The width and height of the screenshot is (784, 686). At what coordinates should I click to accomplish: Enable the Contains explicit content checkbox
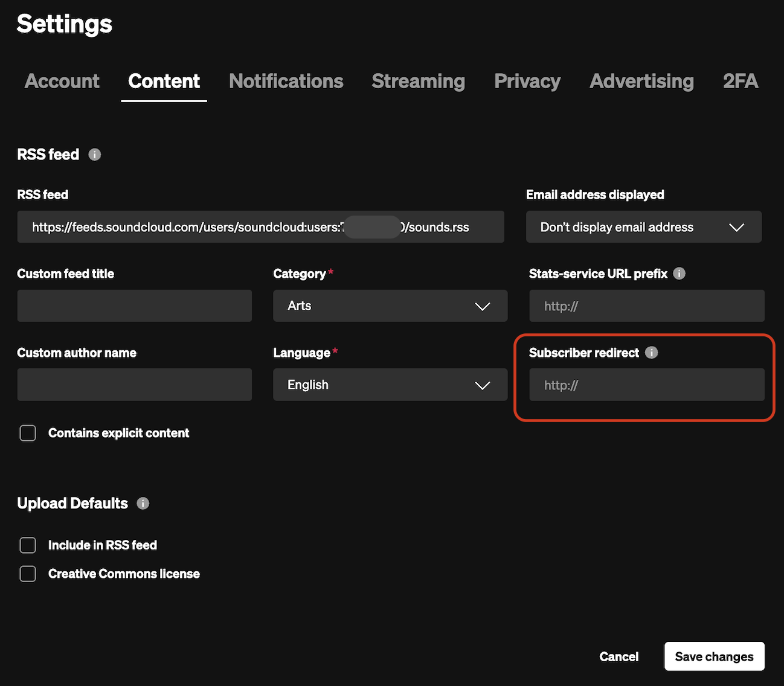point(28,433)
